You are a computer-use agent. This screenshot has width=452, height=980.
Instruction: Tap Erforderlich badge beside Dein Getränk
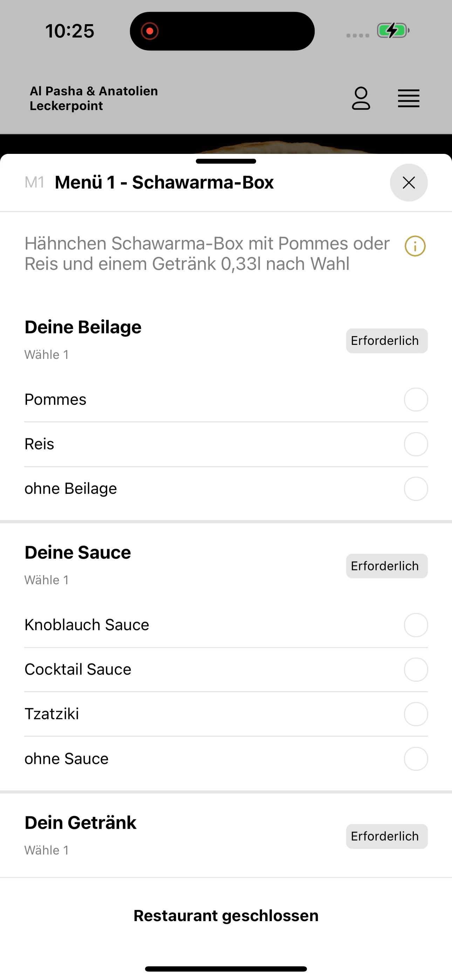pyautogui.click(x=386, y=836)
